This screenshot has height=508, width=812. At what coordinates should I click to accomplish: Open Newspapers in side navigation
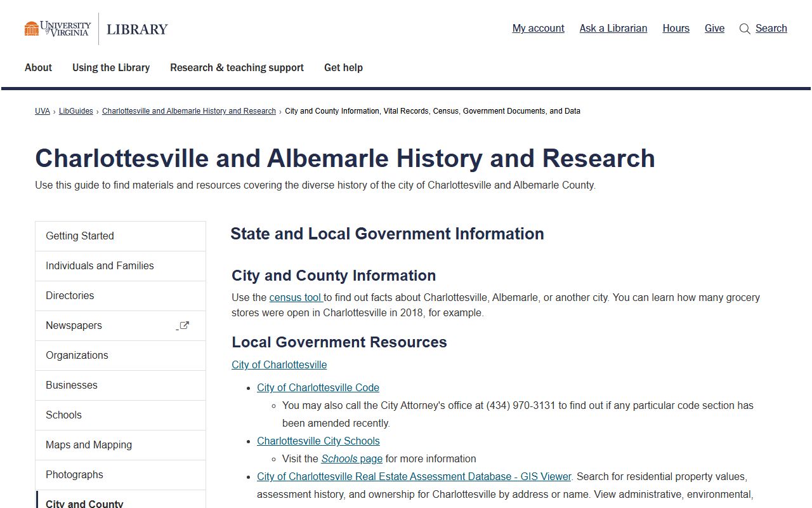pyautogui.click(x=121, y=326)
